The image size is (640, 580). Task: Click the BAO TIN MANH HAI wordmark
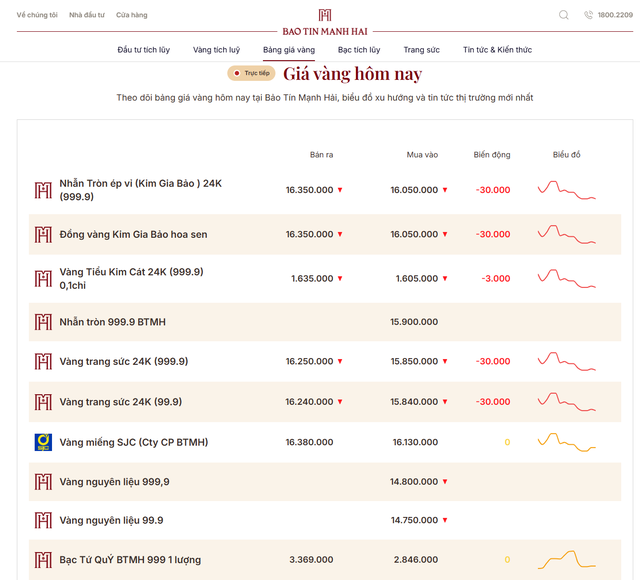coord(325,31)
